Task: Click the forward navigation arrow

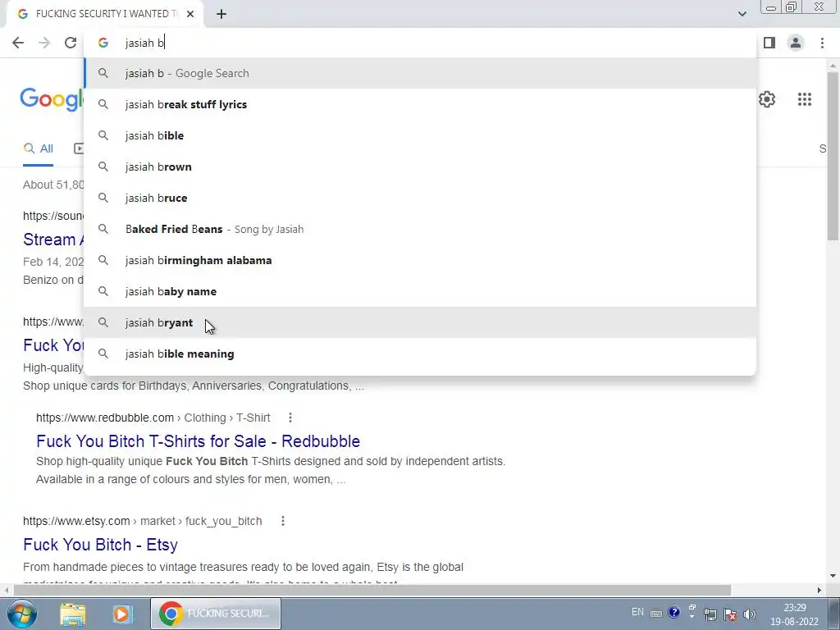Action: click(44, 43)
